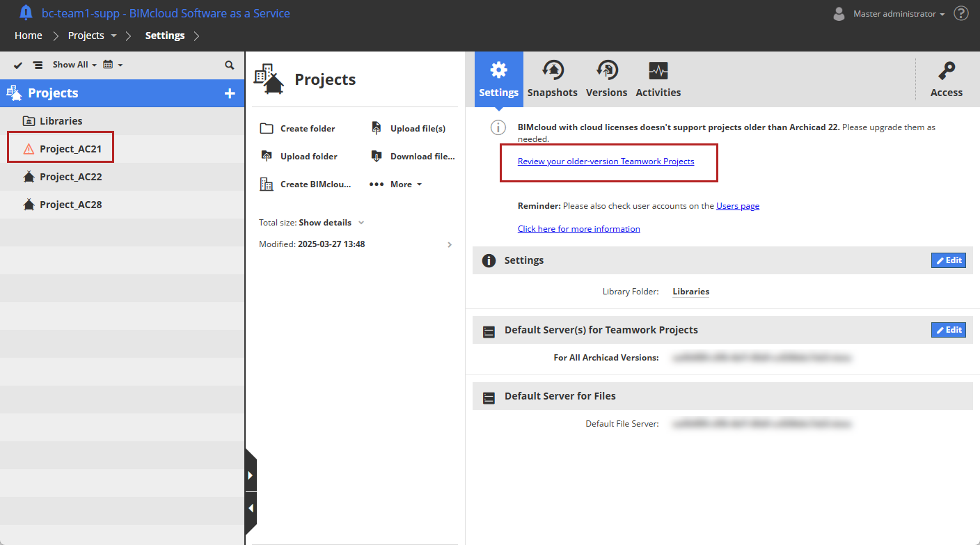Toggle the checkmark selection icon in sidebar toolbar
The height and width of the screenshot is (545, 980).
18,65
